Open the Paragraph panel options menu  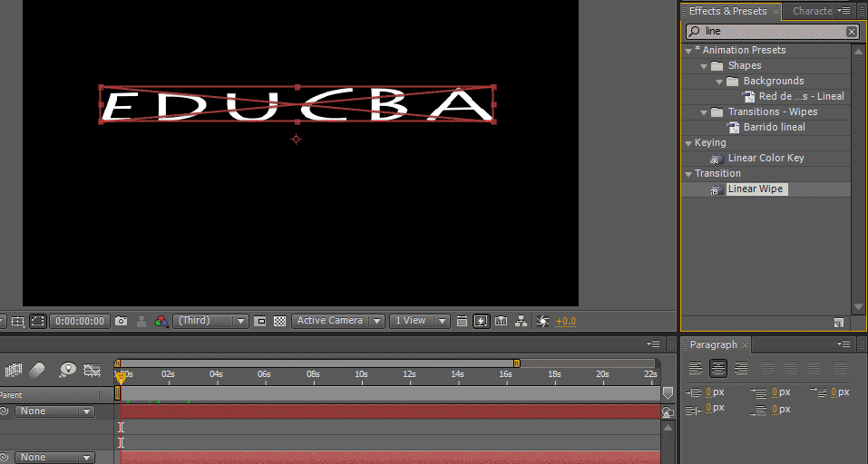coord(844,344)
